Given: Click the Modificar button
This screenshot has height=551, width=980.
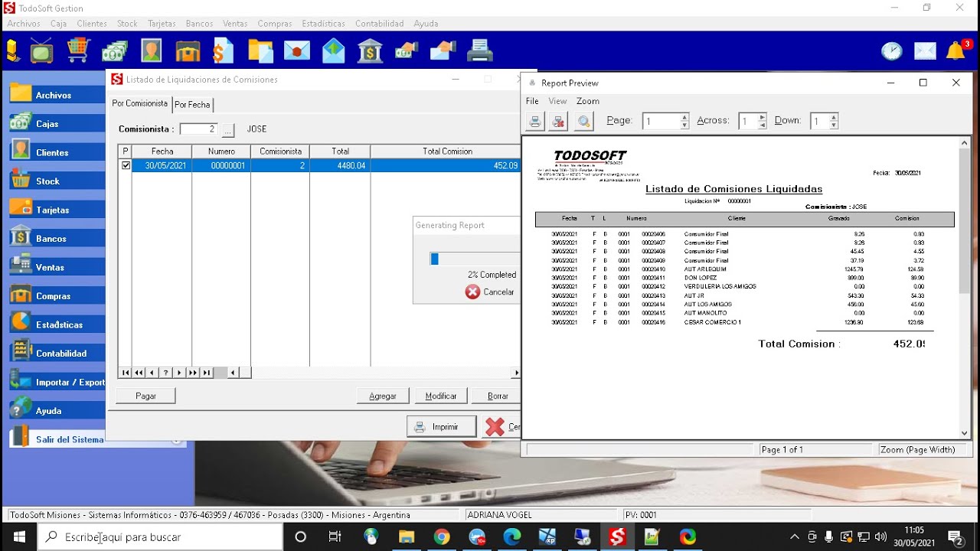Looking at the screenshot, I should 441,396.
